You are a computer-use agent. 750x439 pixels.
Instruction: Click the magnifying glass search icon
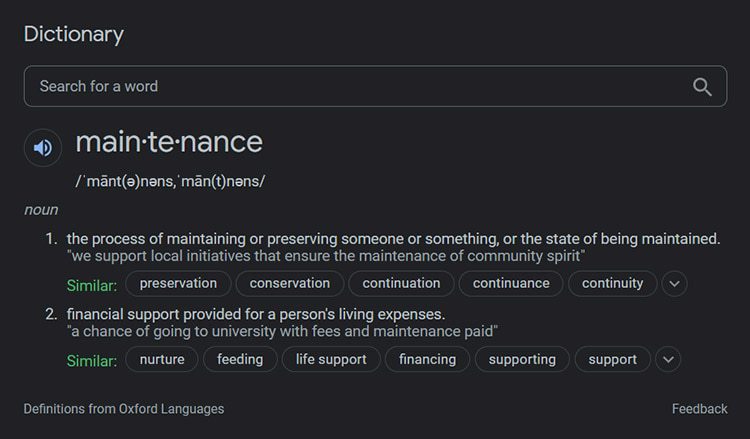702,87
